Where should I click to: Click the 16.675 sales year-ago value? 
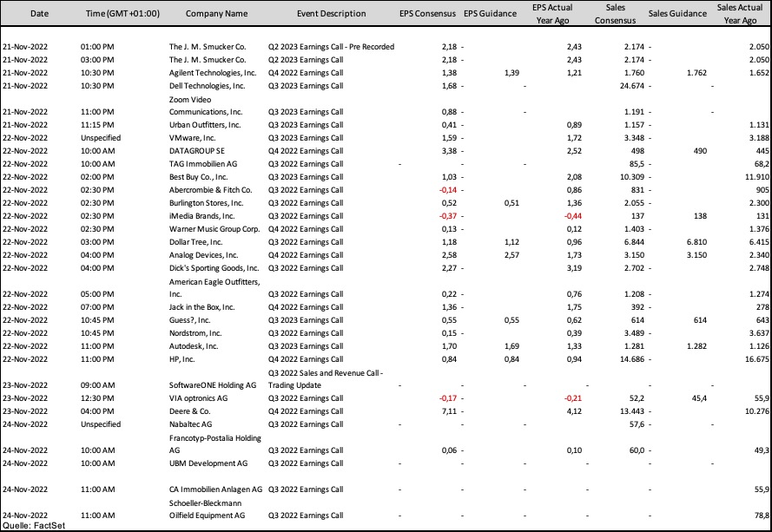[x=756, y=360]
